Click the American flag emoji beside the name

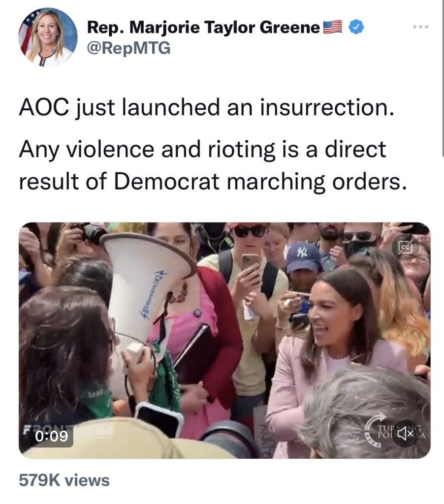(333, 28)
